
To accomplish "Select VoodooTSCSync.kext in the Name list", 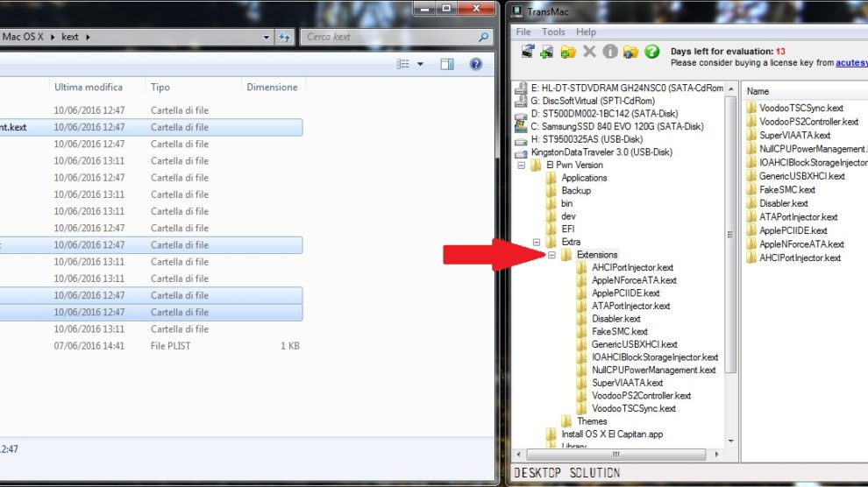I will 801,108.
